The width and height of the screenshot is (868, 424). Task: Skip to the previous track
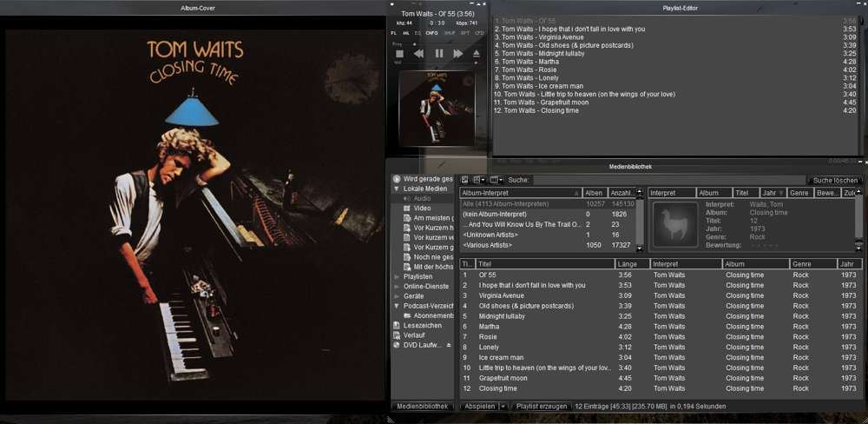coord(418,54)
